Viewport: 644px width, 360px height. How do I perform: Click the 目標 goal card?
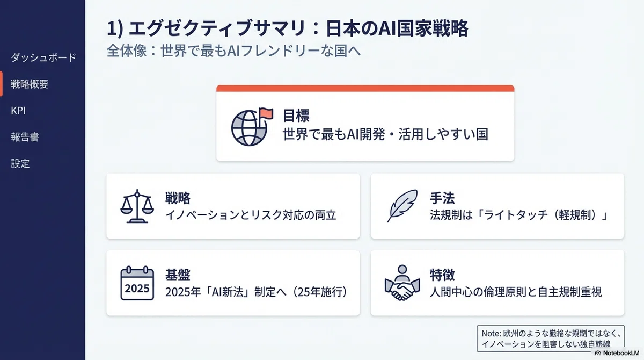coord(365,123)
